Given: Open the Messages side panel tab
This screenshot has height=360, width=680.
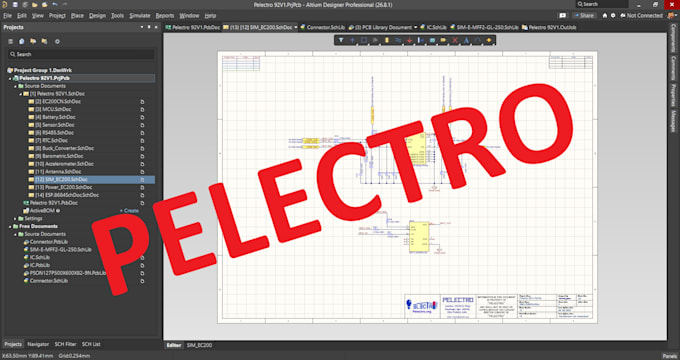Looking at the screenshot, I should coord(673,121).
